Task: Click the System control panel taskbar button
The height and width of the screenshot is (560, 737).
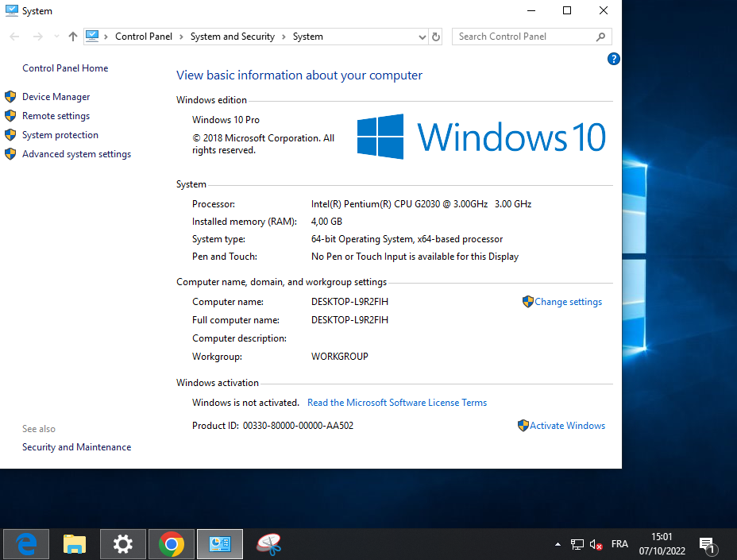Action: (x=220, y=544)
